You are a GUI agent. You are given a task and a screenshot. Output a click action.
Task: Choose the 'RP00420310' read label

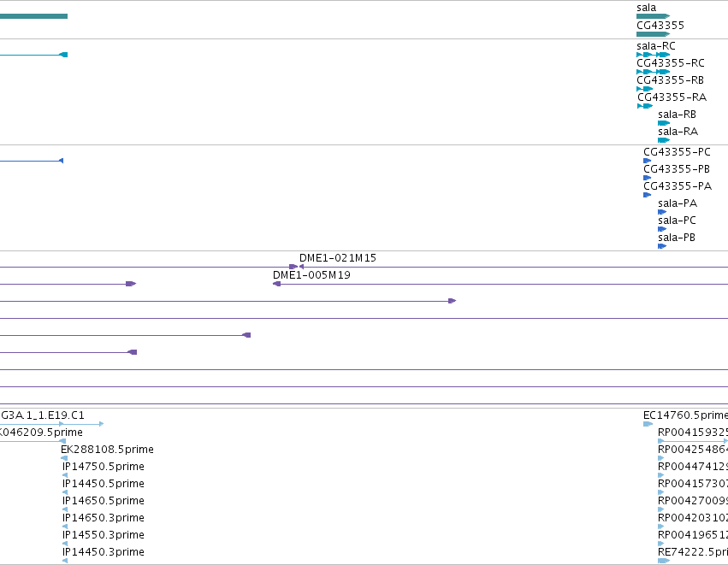point(693,518)
